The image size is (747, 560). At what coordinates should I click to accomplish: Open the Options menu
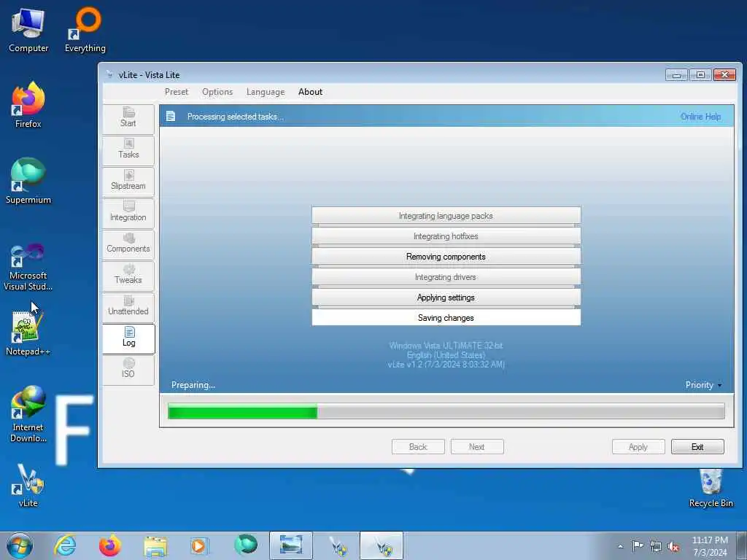pyautogui.click(x=217, y=92)
